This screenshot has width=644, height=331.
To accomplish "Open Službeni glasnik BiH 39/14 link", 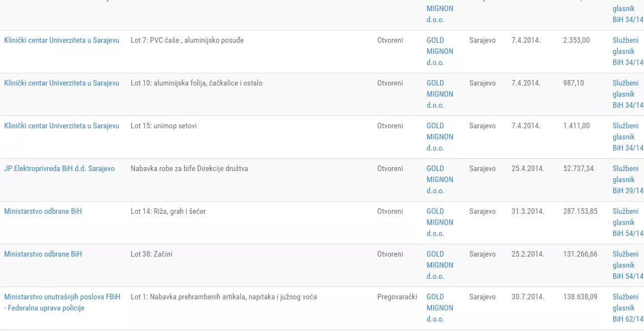I will [627, 179].
